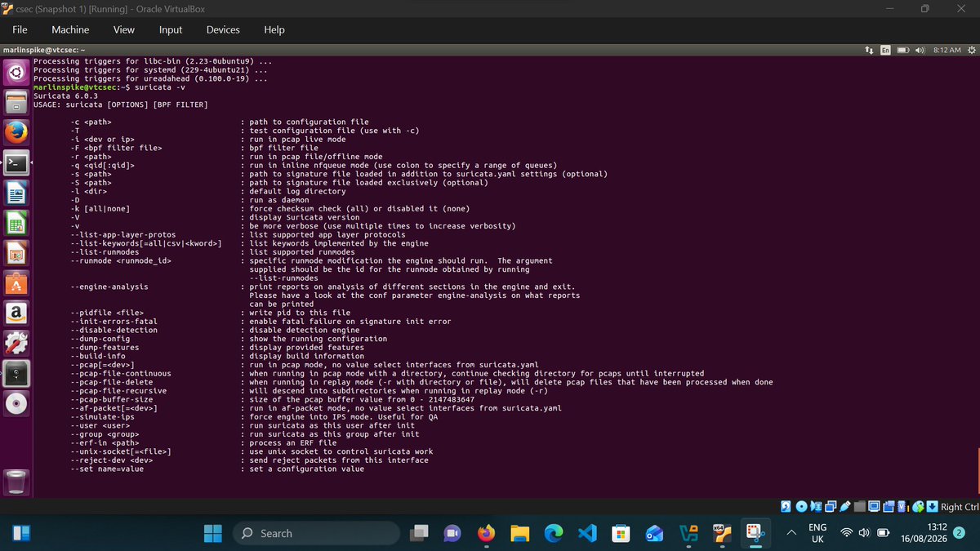The image size is (980, 551).
Task: Click VirtualBox hard disk activity indicator
Action: (786, 507)
